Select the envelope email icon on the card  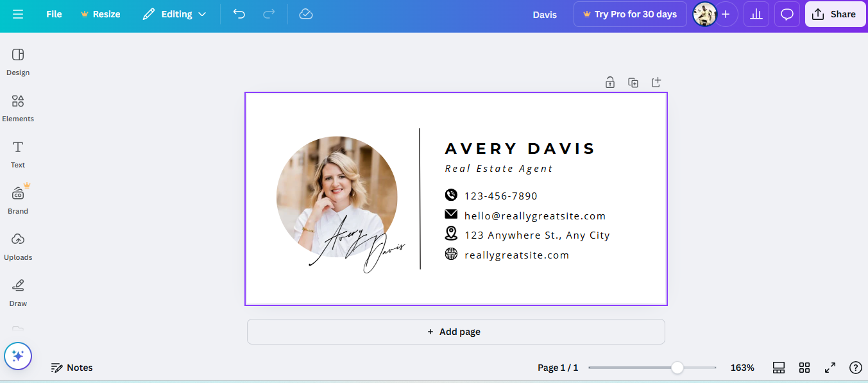tap(451, 214)
